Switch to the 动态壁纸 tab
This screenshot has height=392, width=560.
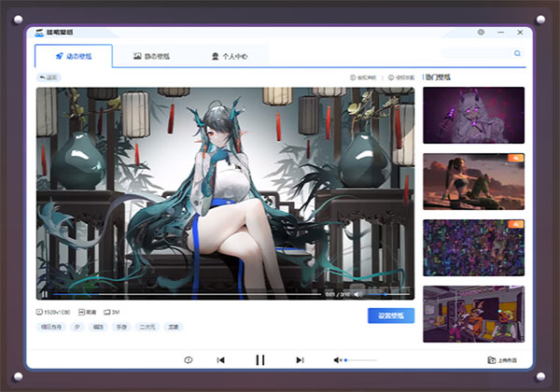click(x=74, y=56)
